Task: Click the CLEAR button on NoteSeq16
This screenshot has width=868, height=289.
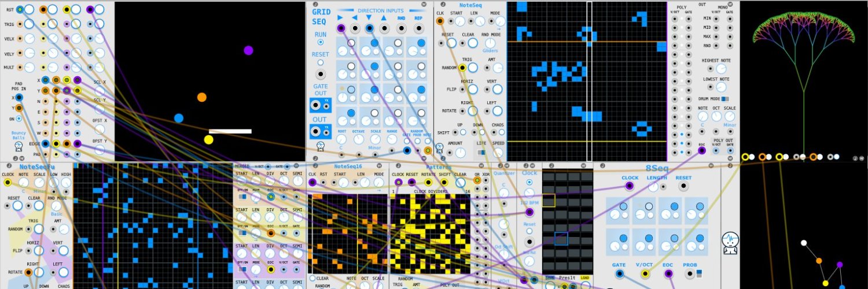Action: click(x=312, y=279)
